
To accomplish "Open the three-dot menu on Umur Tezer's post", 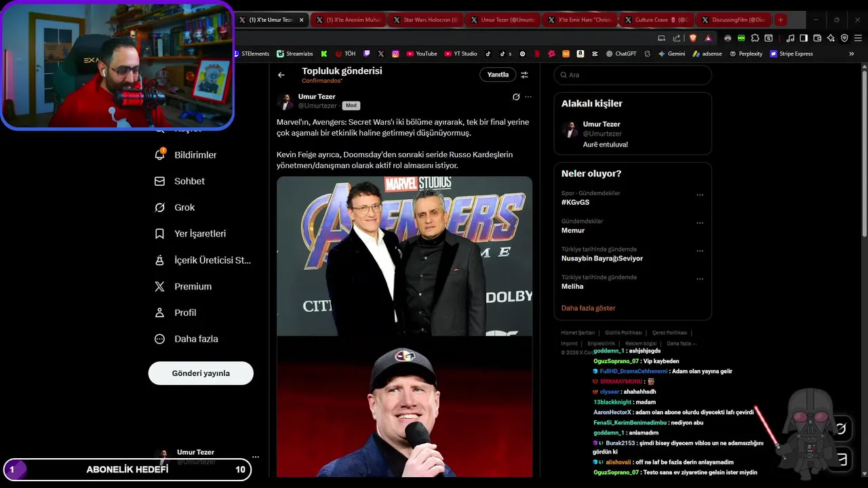I will [528, 97].
